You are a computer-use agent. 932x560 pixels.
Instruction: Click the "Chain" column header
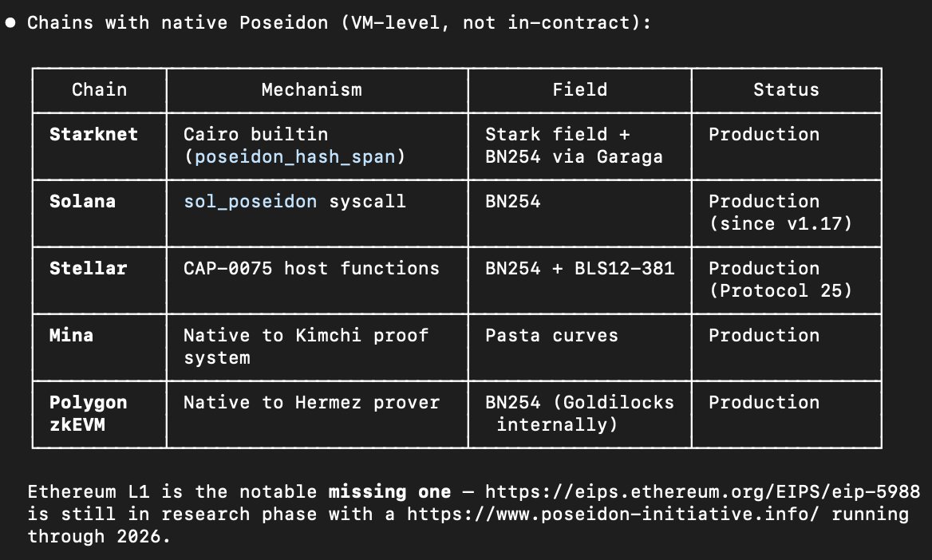click(99, 89)
